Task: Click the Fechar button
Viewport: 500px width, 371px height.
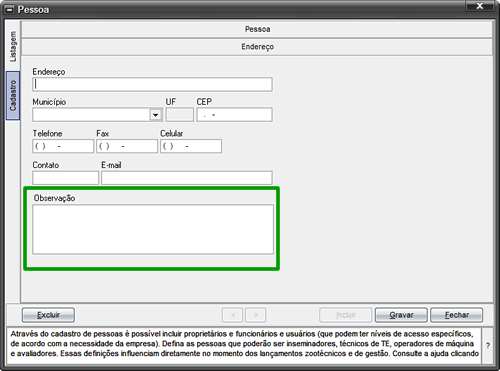Action: coord(457,315)
